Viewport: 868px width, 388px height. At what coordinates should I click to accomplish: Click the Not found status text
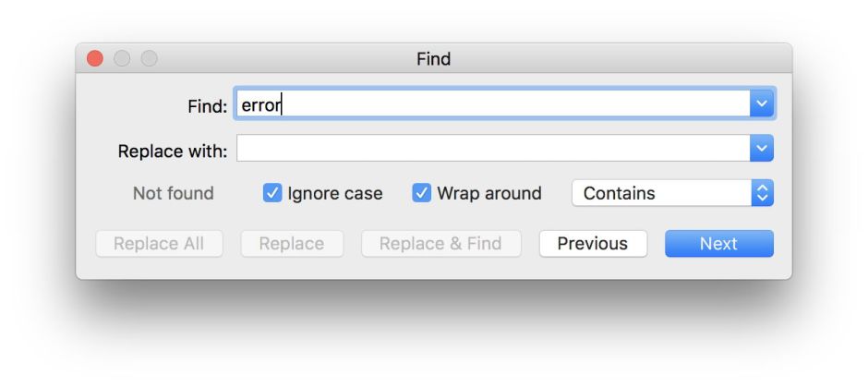[173, 194]
